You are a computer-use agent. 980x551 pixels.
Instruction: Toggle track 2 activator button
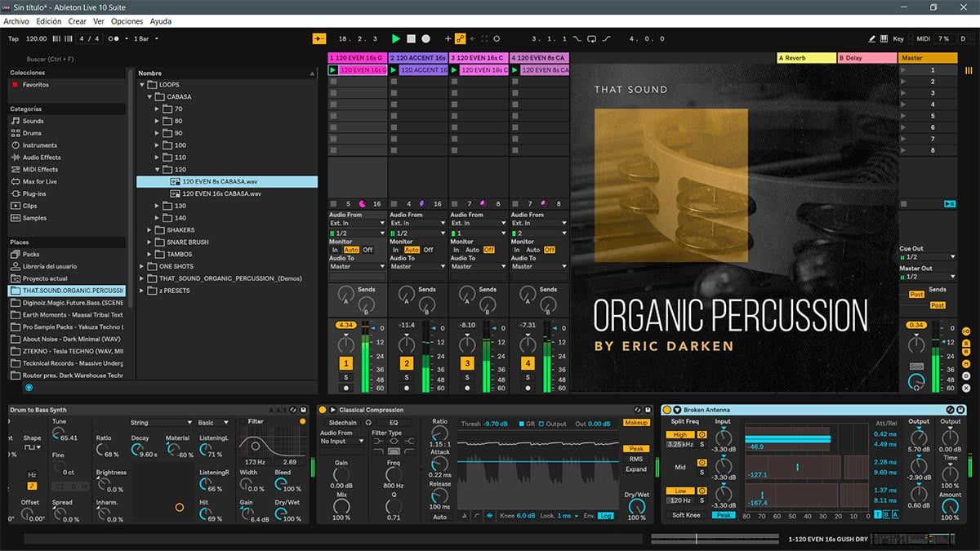click(406, 363)
